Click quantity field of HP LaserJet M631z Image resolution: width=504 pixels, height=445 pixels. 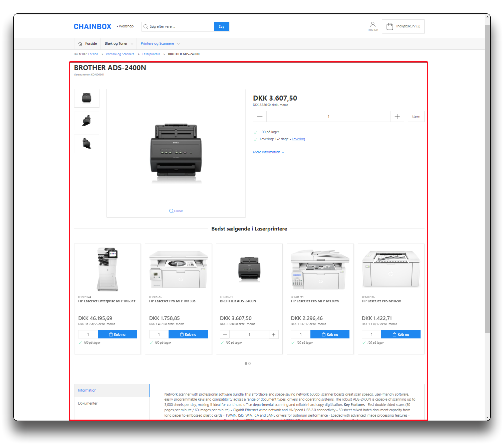[88, 334]
